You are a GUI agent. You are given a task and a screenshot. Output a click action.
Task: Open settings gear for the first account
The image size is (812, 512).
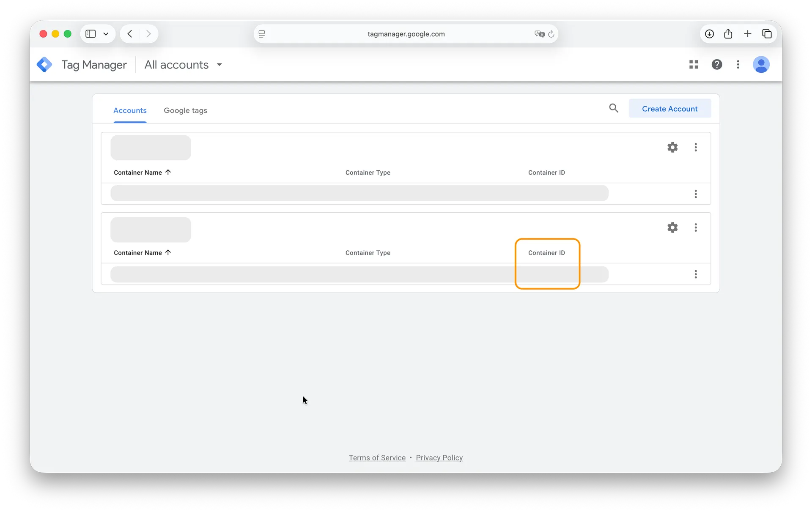tap(672, 147)
